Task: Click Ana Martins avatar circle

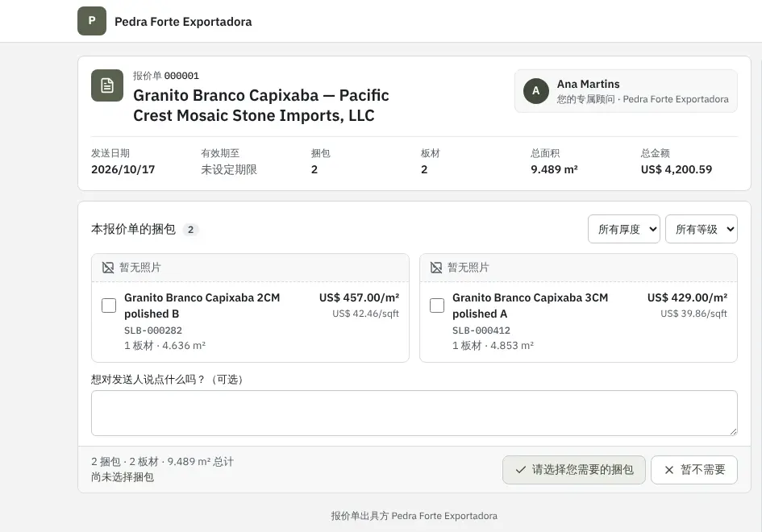Action: (x=536, y=91)
